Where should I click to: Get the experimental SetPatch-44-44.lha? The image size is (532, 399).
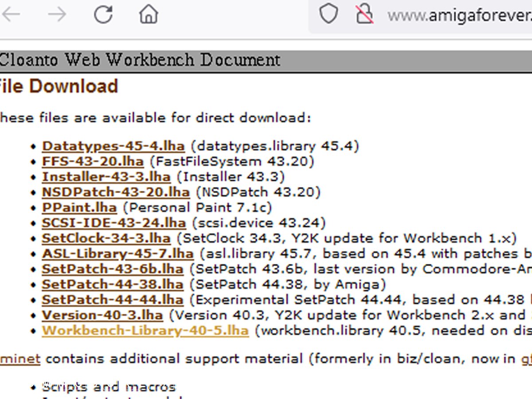coord(113,300)
